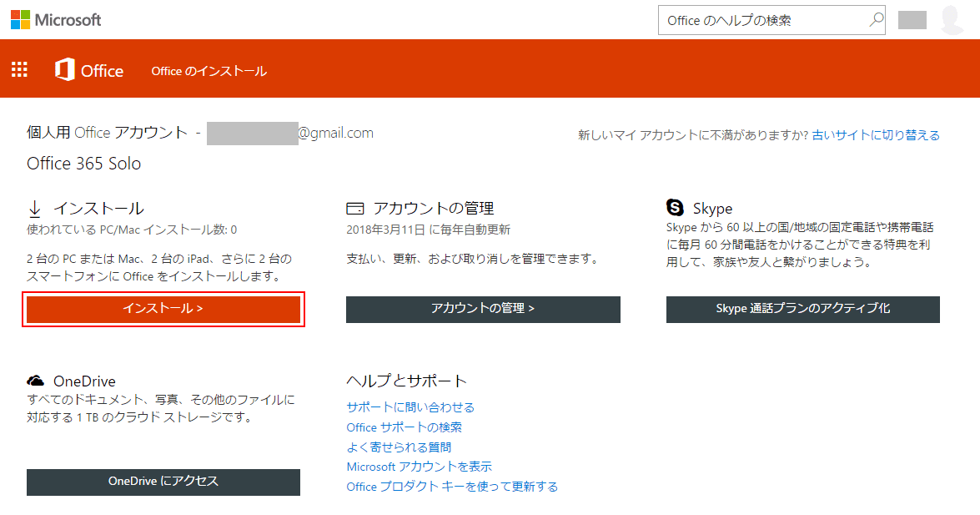Open the user profile avatar

tap(952, 19)
